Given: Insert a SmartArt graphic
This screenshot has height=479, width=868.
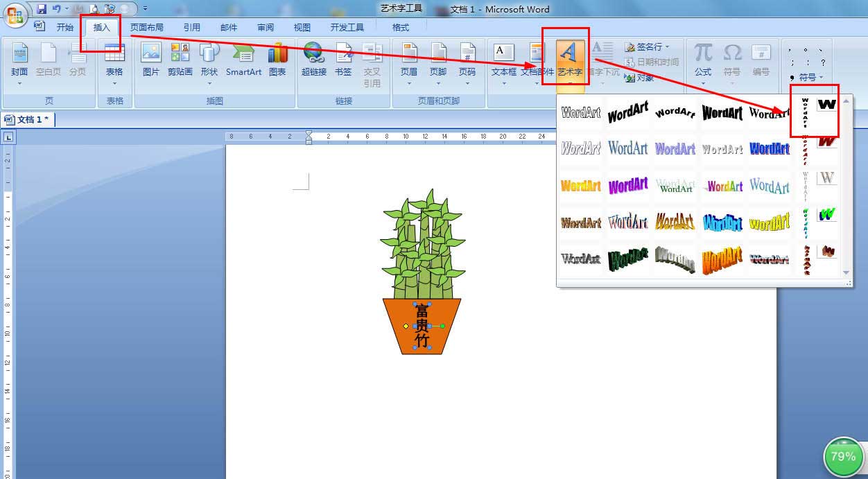Looking at the screenshot, I should click(243, 61).
